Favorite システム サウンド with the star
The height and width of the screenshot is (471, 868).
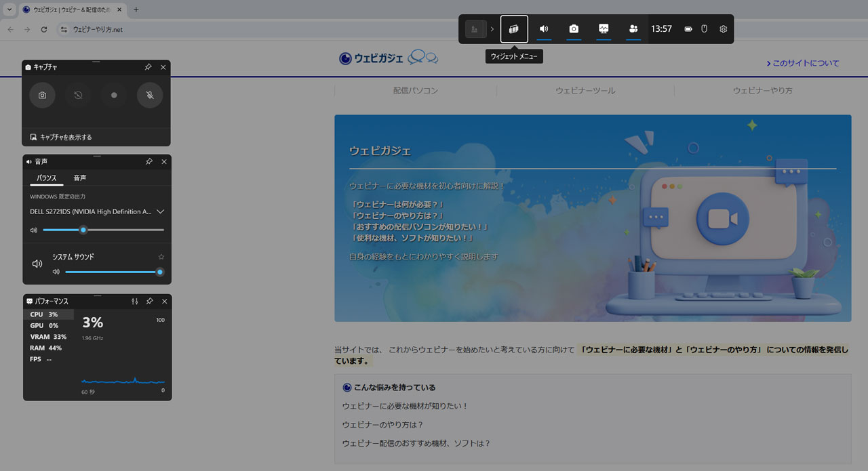pyautogui.click(x=161, y=257)
